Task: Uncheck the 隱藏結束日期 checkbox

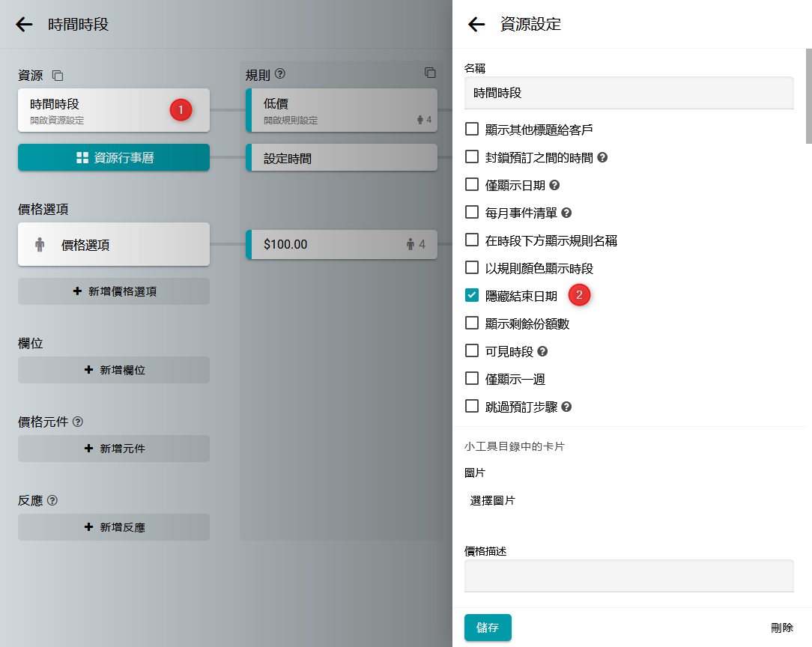Action: pyautogui.click(x=472, y=295)
